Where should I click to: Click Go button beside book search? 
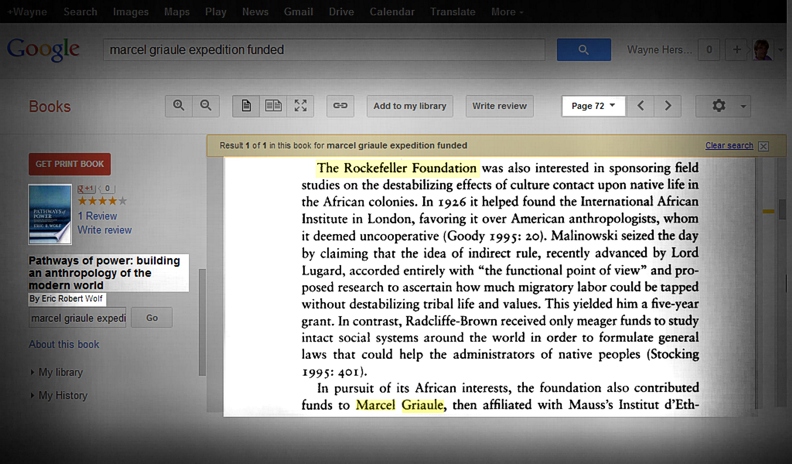tap(152, 318)
